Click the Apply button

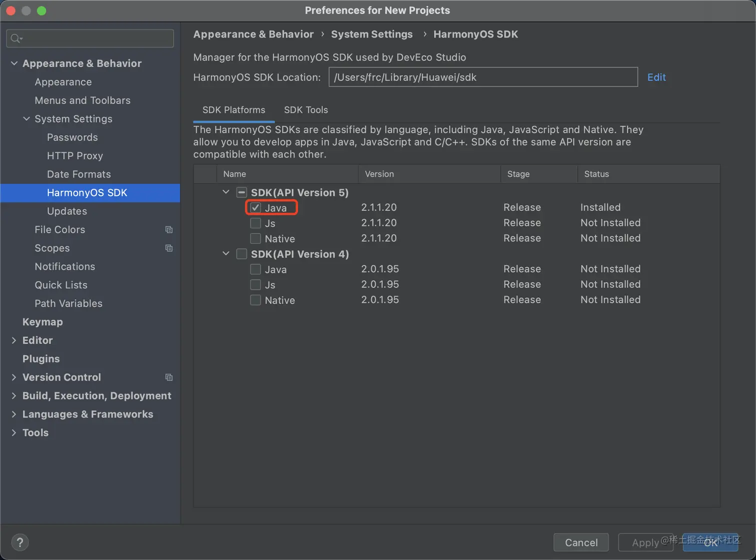pos(645,543)
